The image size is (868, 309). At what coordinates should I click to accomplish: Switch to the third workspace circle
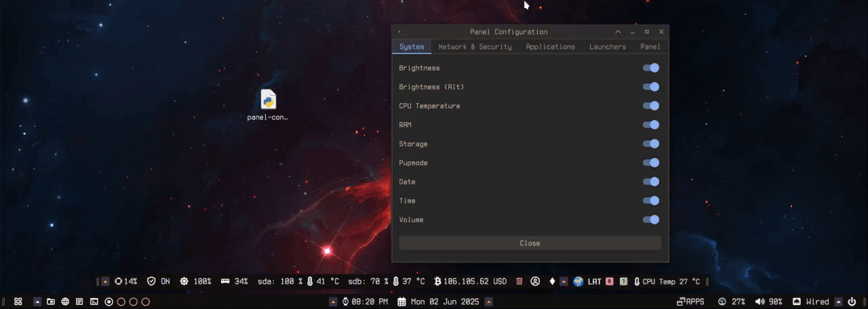pos(134,302)
